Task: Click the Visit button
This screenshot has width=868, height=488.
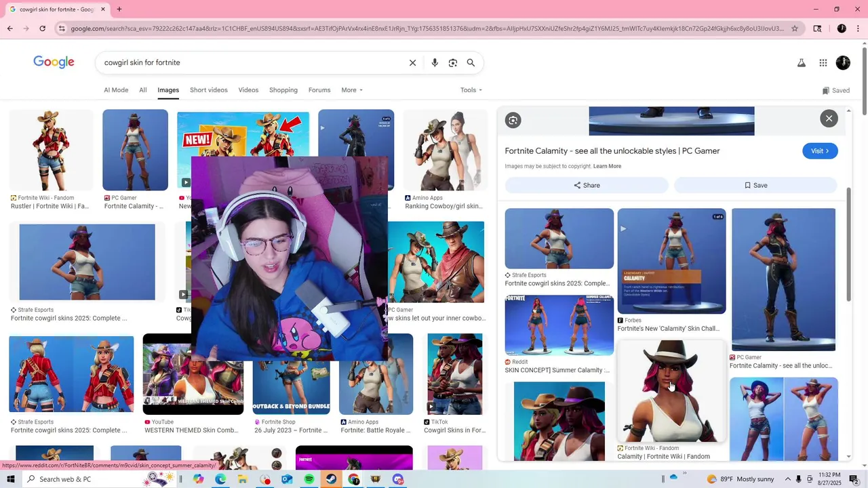Action: (820, 151)
